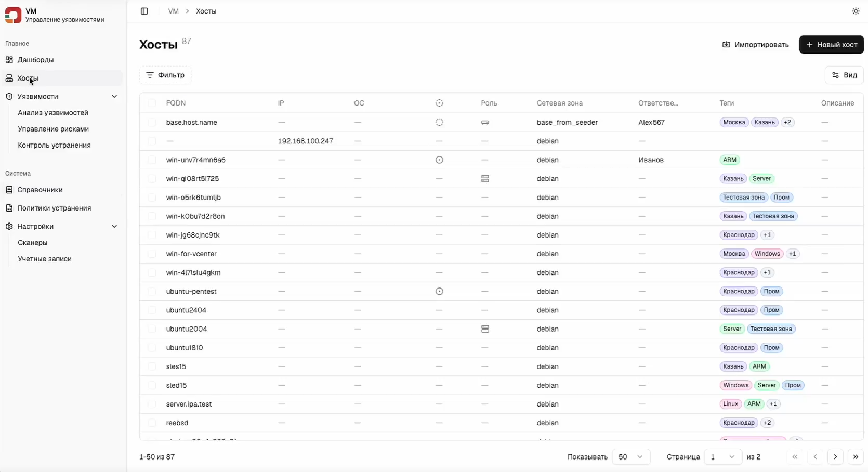This screenshot has width=868, height=472.
Task: Open the page number dropdown
Action: point(722,457)
